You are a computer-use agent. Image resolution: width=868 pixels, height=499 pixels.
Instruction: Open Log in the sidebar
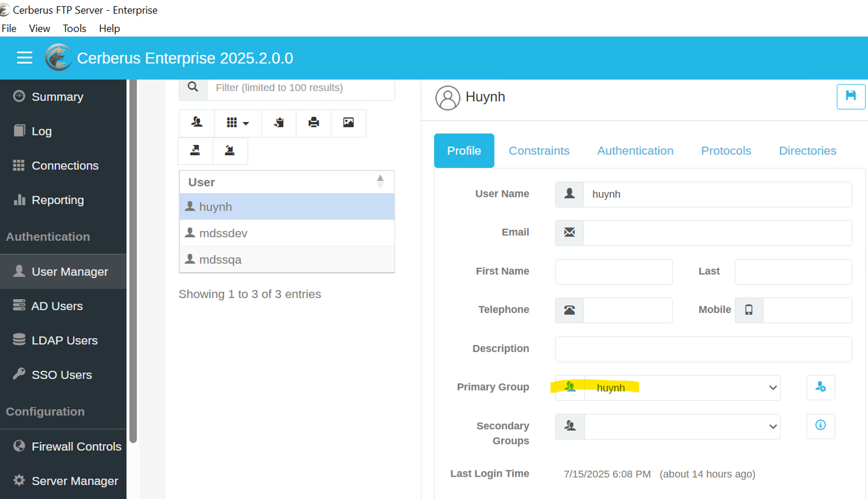click(x=63, y=131)
